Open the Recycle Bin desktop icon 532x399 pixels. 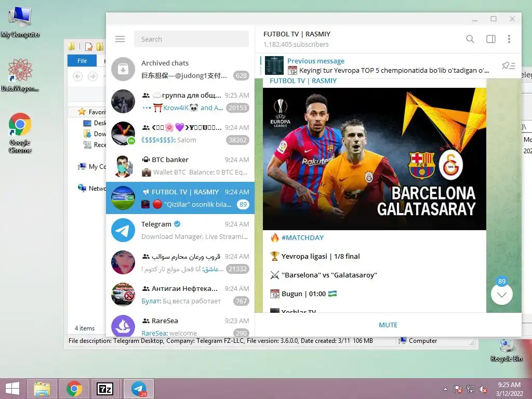(x=506, y=350)
